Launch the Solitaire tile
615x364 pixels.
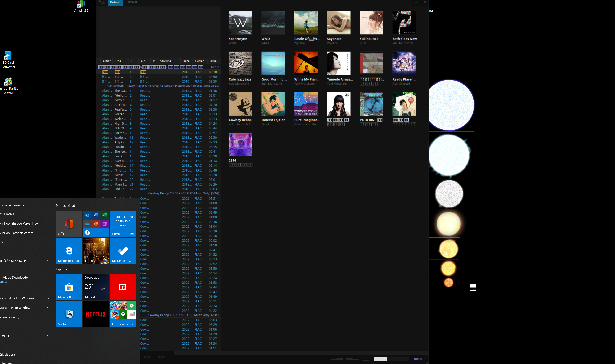pyautogui.click(x=69, y=314)
